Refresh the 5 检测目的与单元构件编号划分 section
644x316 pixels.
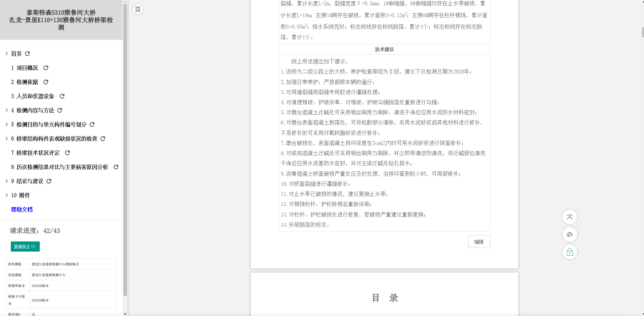[x=92, y=124]
